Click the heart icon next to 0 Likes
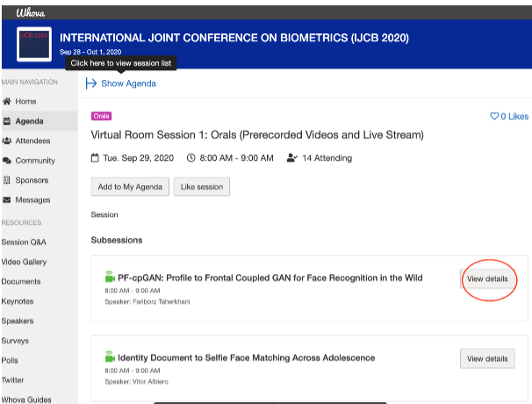Viewport: 532px width, 404px height. 494,116
